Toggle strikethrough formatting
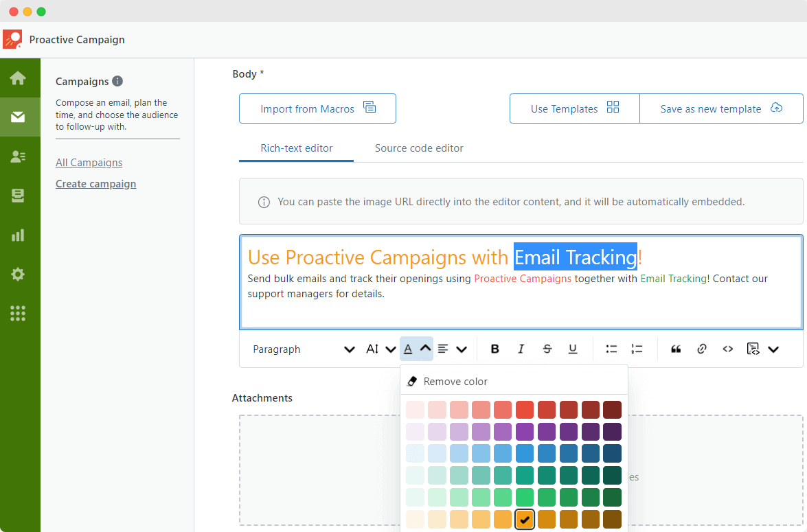 click(x=547, y=349)
